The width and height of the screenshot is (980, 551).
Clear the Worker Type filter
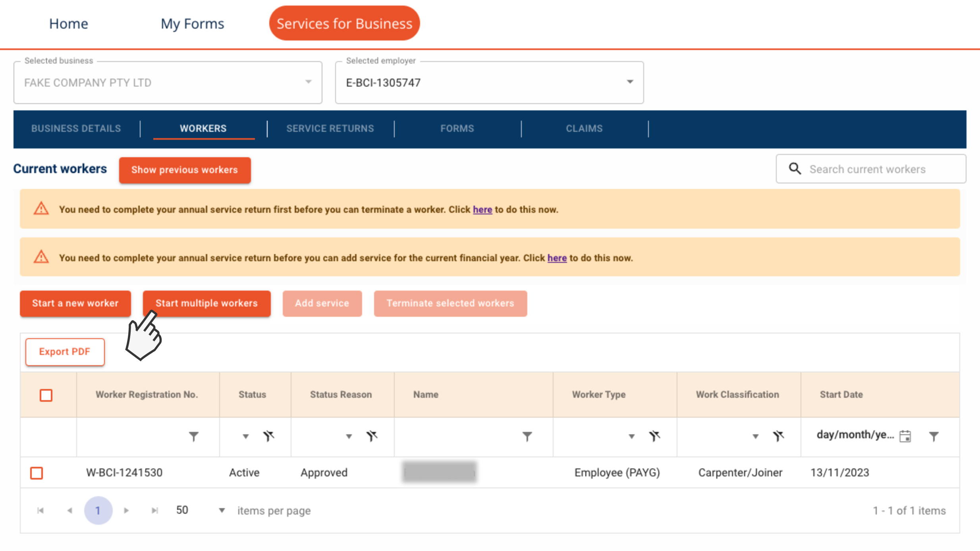[x=654, y=436]
